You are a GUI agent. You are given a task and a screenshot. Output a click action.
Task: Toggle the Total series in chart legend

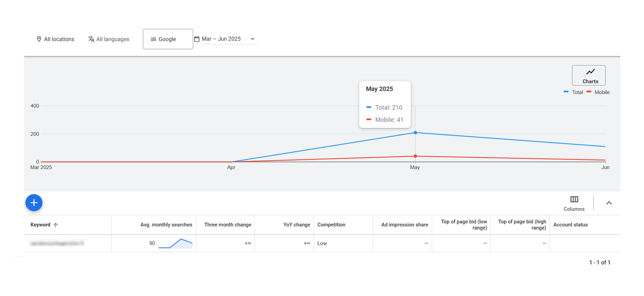pos(573,92)
